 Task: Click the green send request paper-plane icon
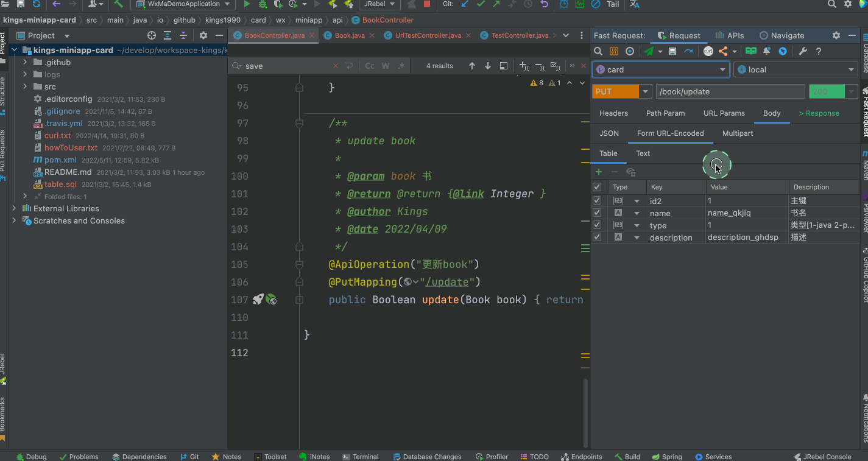click(649, 52)
